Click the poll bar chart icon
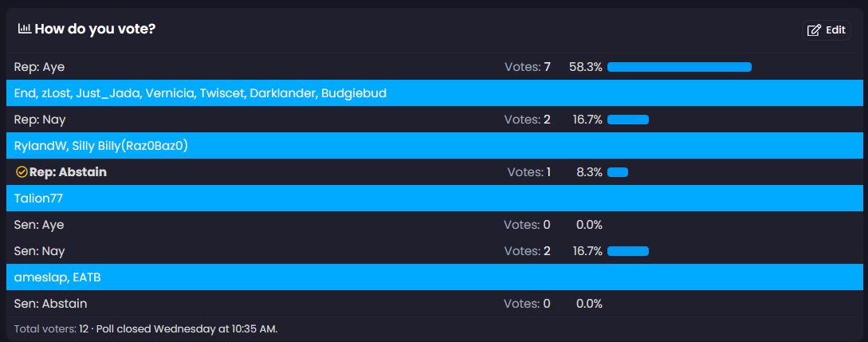The width and height of the screenshot is (868, 342). tap(24, 29)
